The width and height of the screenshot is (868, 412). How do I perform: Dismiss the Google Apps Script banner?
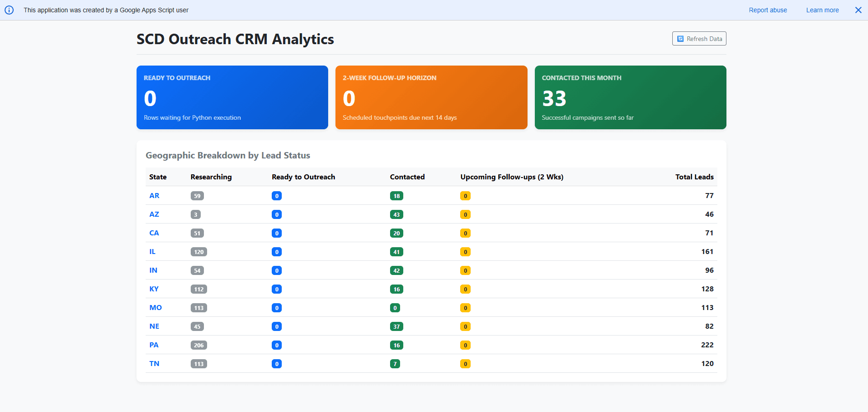(x=858, y=10)
